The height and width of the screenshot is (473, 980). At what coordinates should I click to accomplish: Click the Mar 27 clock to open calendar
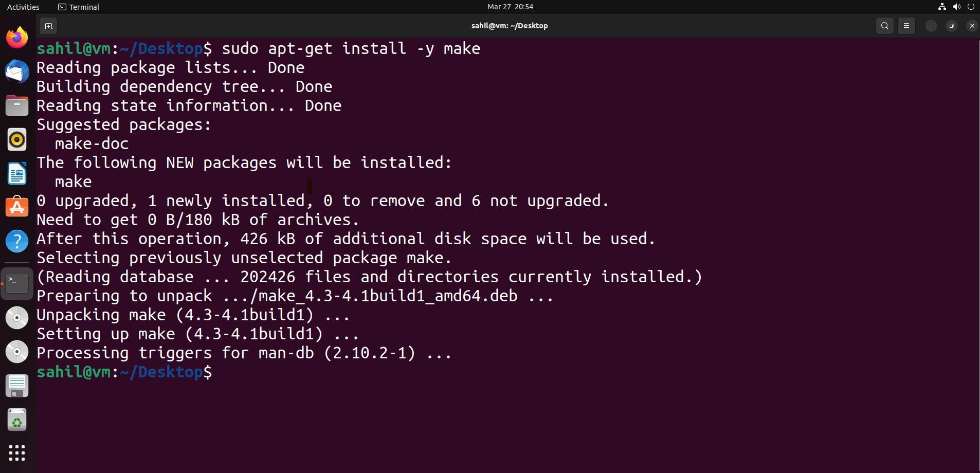click(511, 7)
